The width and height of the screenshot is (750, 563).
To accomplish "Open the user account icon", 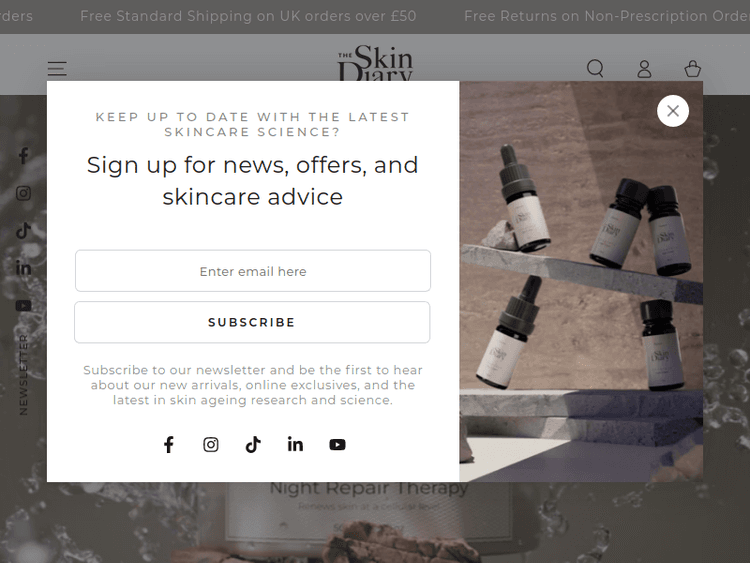I will tap(644, 69).
